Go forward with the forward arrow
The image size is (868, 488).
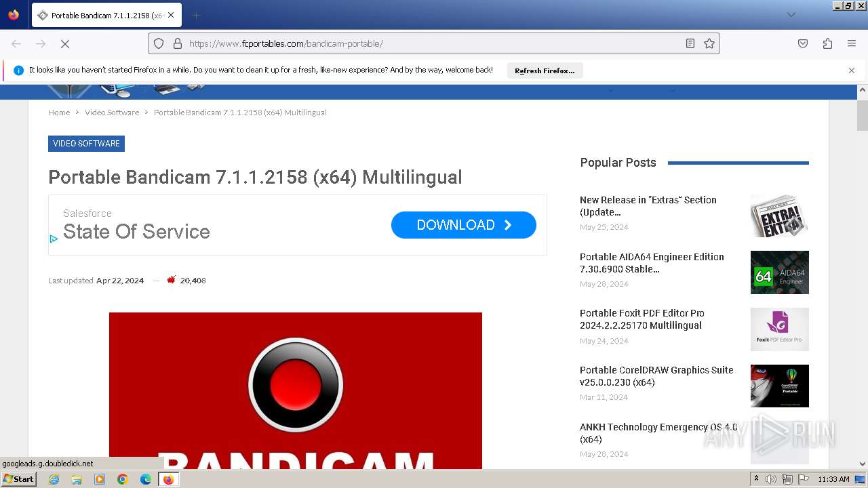pos(41,43)
